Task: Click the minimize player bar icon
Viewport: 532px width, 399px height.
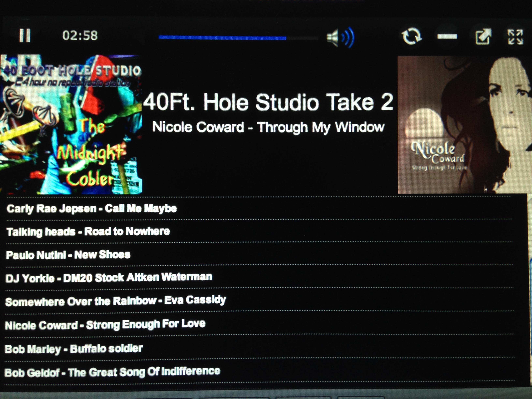Action: (447, 37)
